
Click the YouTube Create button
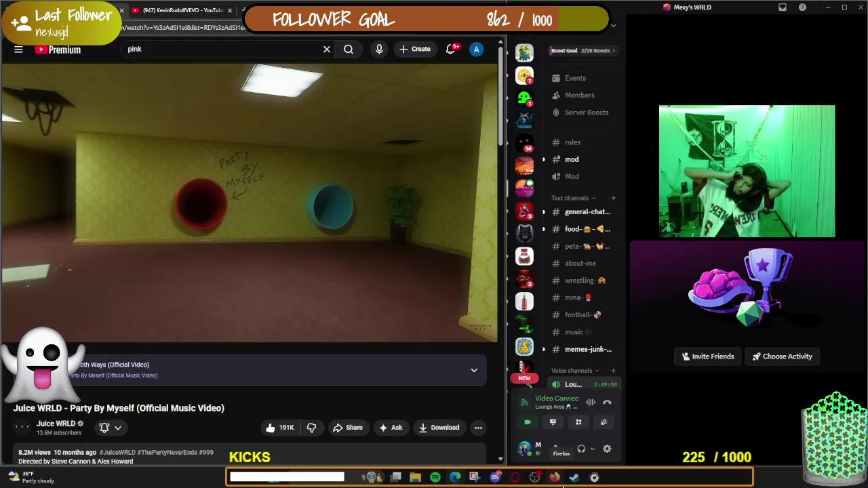415,49
